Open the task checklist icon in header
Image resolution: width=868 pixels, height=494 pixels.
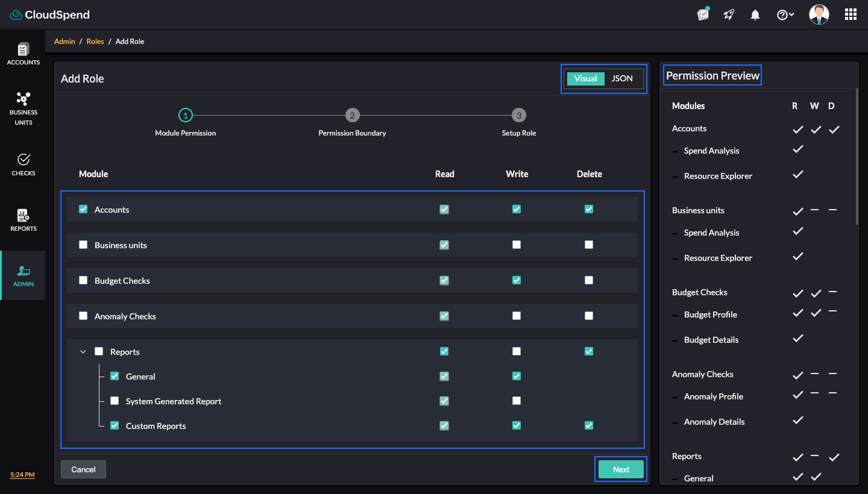point(703,14)
